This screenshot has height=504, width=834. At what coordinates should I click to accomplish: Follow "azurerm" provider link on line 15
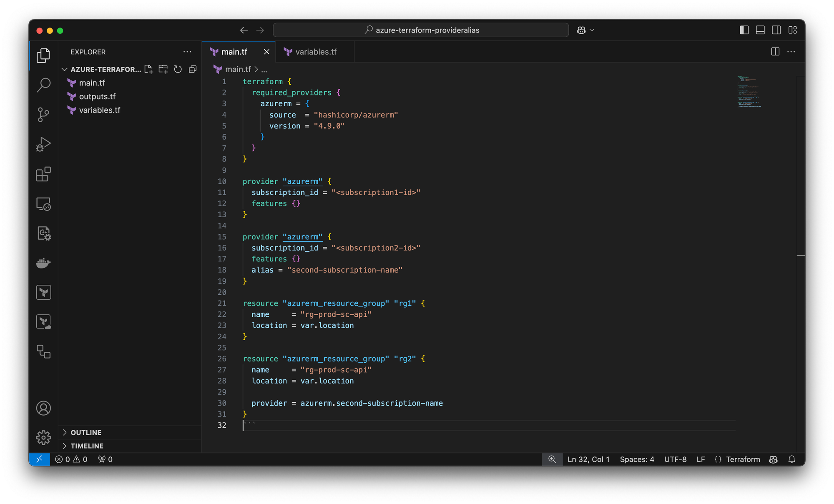tap(302, 237)
